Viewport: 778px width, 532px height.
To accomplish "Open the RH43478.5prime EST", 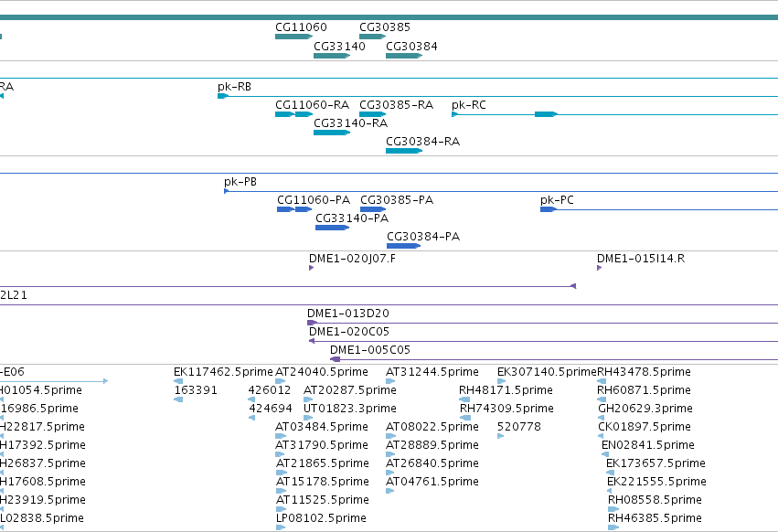I will coord(602,381).
